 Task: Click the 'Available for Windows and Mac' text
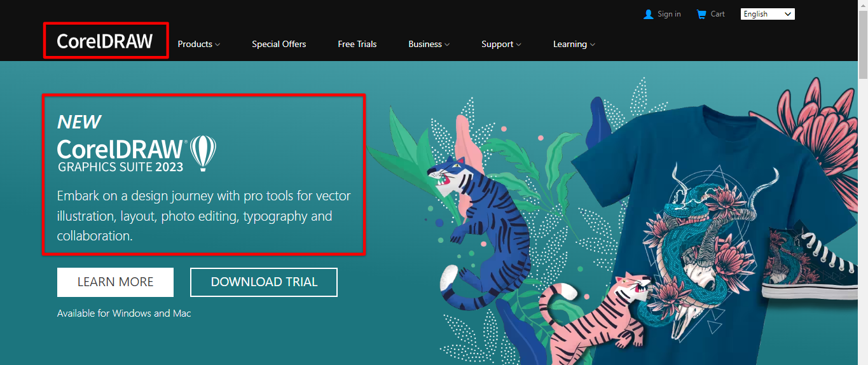124,313
